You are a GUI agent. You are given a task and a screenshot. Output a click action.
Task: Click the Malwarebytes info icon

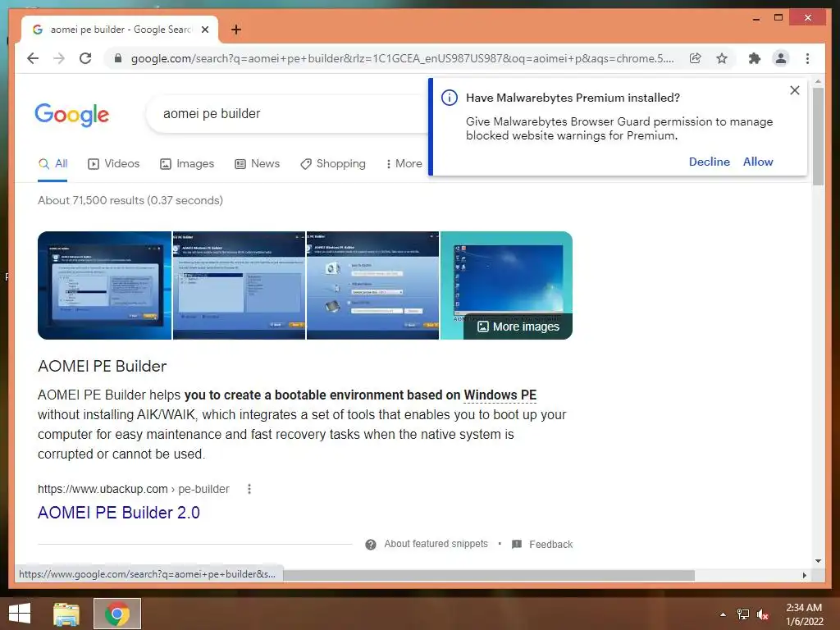click(x=449, y=98)
